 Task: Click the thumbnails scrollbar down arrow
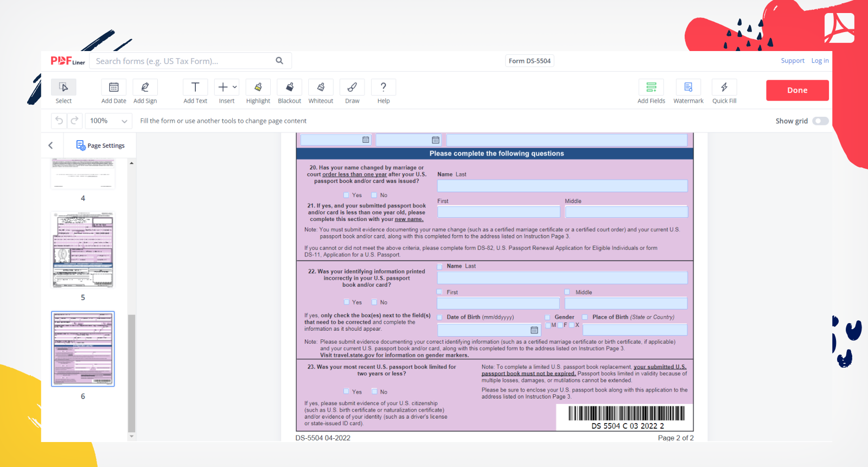(x=131, y=436)
